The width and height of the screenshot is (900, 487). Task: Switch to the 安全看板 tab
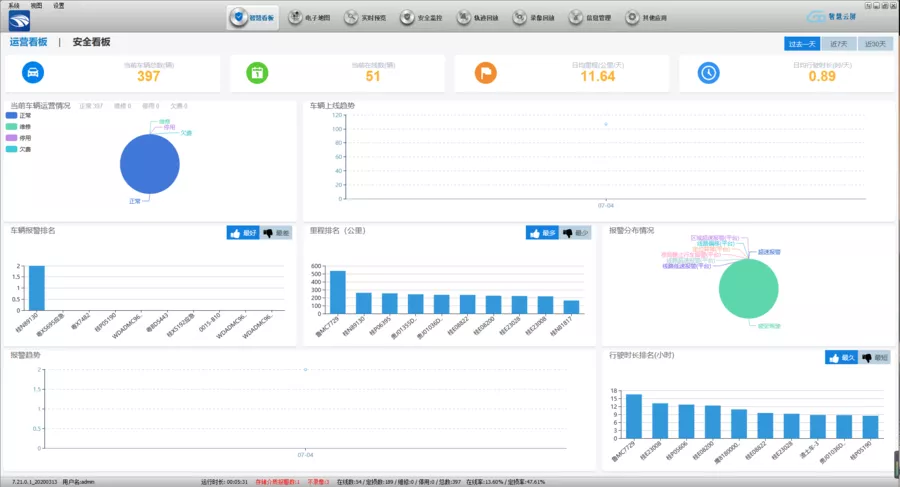tap(91, 42)
